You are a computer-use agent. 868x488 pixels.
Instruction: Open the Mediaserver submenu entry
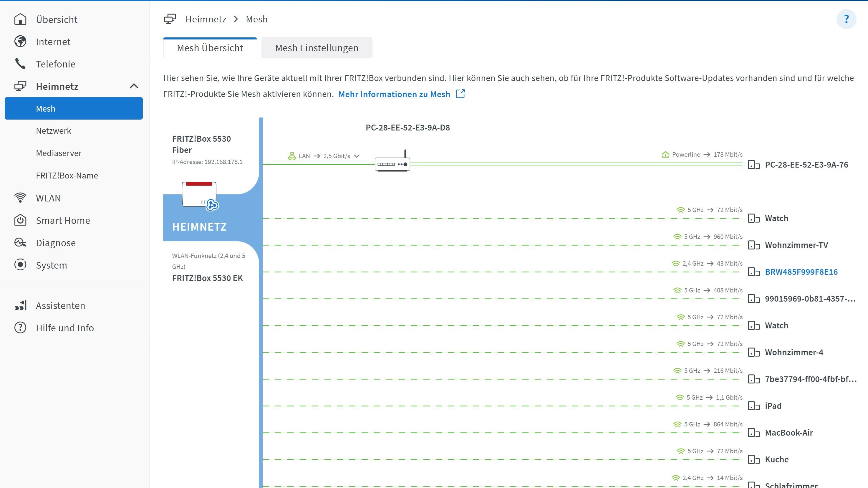59,153
